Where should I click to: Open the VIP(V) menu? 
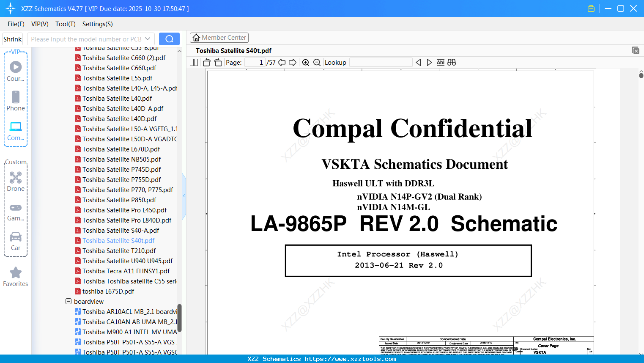(40, 24)
